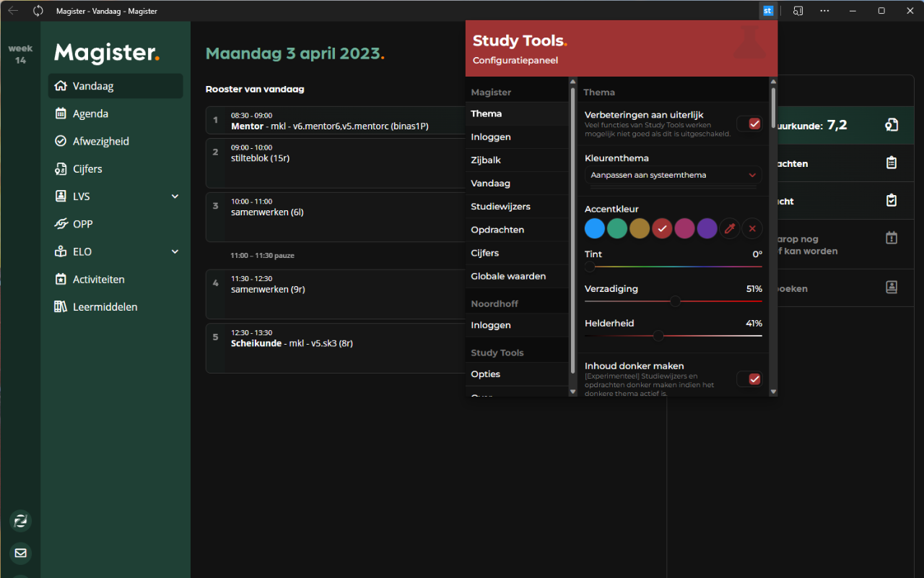924x578 pixels.
Task: Disable Verbeteringen aan uiterlijk
Action: pyautogui.click(x=749, y=124)
